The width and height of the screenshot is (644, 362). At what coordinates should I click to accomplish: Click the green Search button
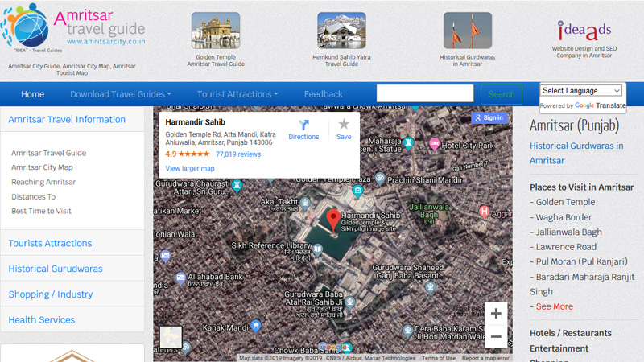(502, 94)
